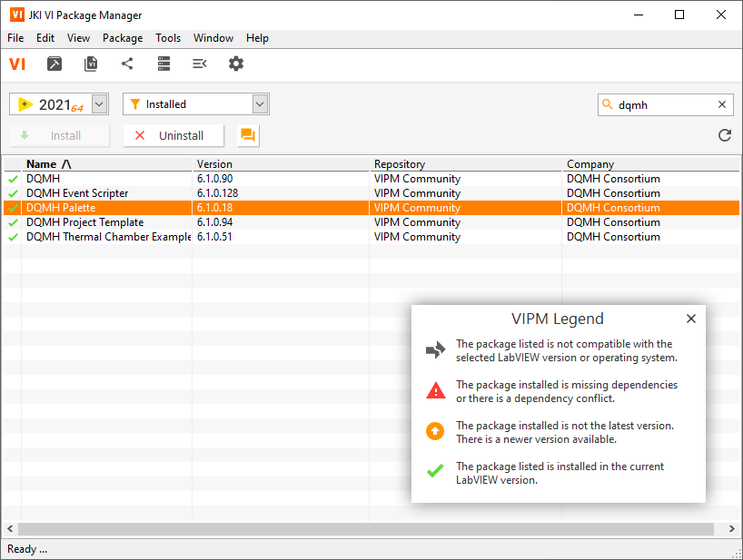Click the red warning triangle in legend
Screen dimensions: 743x560
point(435,390)
